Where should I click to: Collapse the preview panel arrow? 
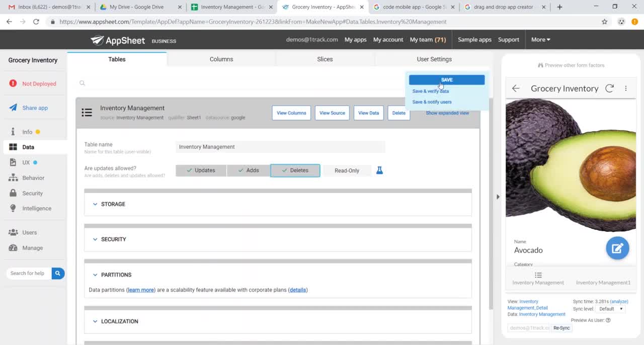point(498,197)
